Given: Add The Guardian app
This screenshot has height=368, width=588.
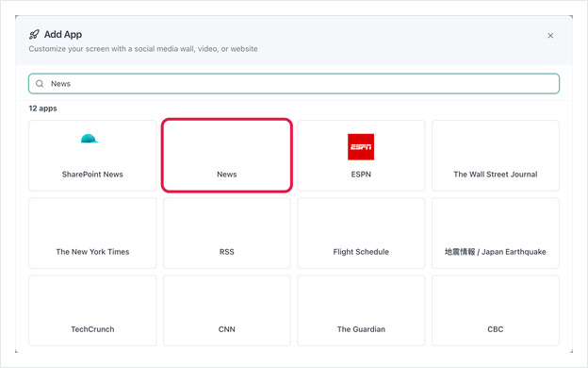Looking at the screenshot, I should pyautogui.click(x=361, y=310).
